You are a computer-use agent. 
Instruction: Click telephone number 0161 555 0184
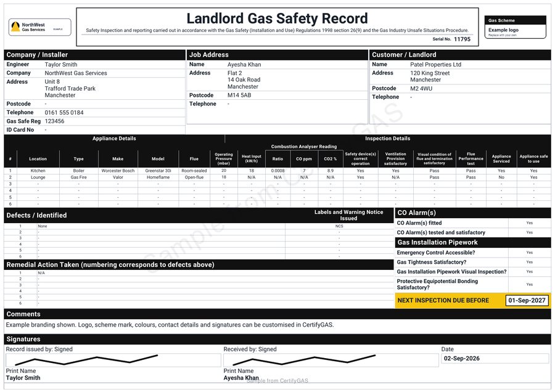64,113
